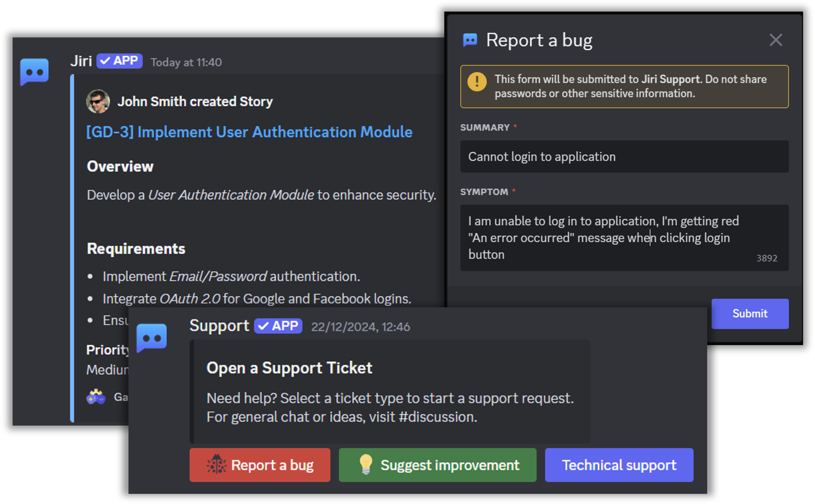Click the Jiri bot avatar icon

pos(34,72)
